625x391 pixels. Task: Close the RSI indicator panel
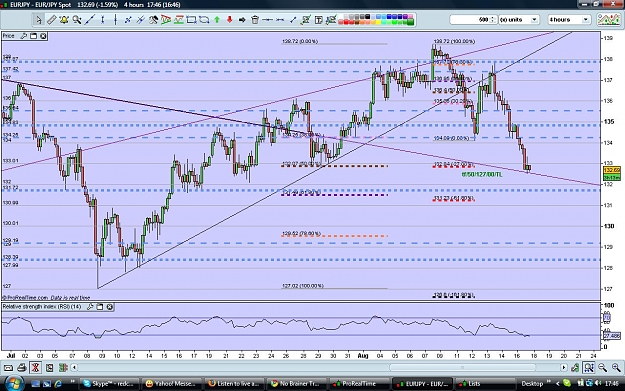pyautogui.click(x=110, y=307)
